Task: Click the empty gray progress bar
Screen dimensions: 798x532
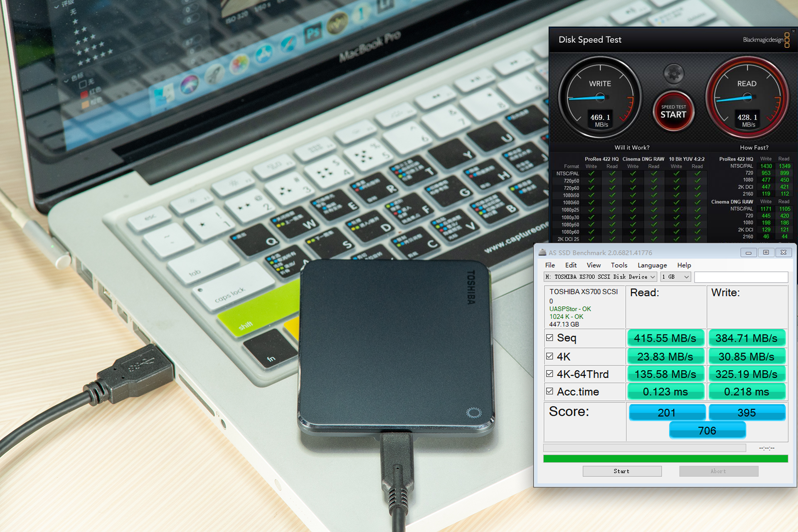Action: tap(644, 448)
